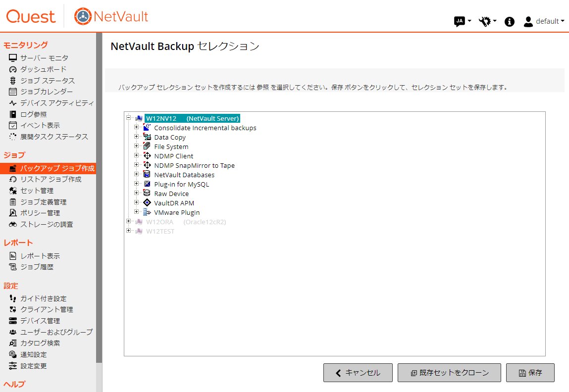Click the クライアント管理 icon

[13, 309]
